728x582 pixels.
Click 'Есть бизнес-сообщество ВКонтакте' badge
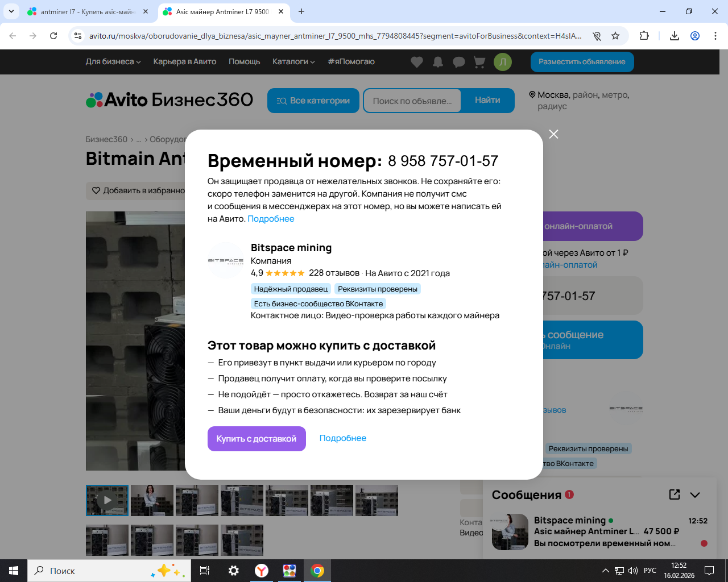pyautogui.click(x=318, y=304)
